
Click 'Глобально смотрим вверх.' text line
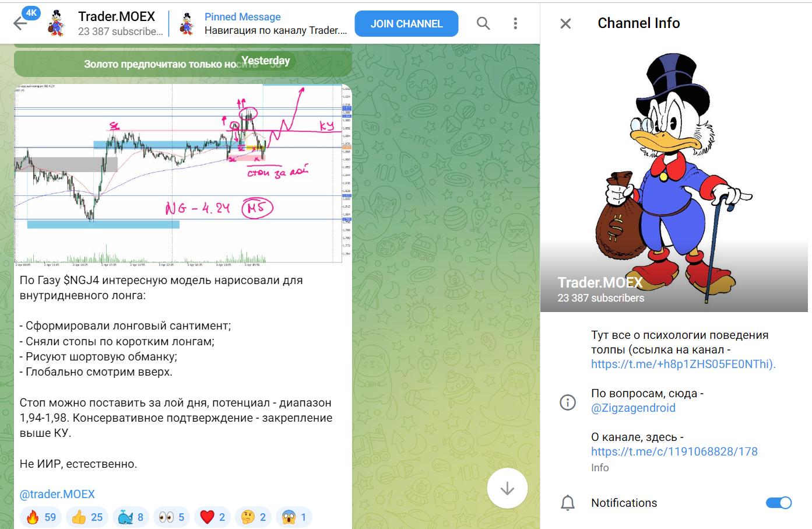pyautogui.click(x=96, y=372)
